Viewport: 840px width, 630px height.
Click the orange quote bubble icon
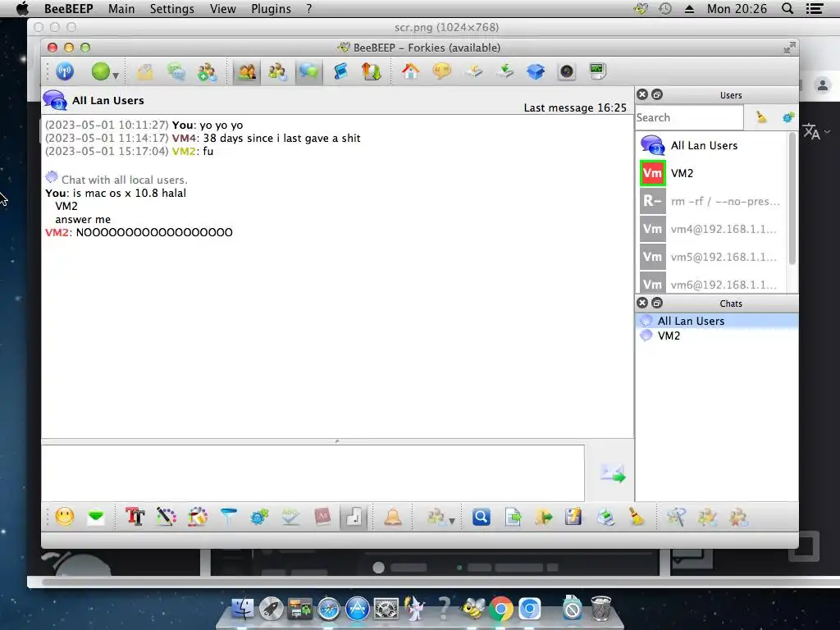[x=441, y=71]
